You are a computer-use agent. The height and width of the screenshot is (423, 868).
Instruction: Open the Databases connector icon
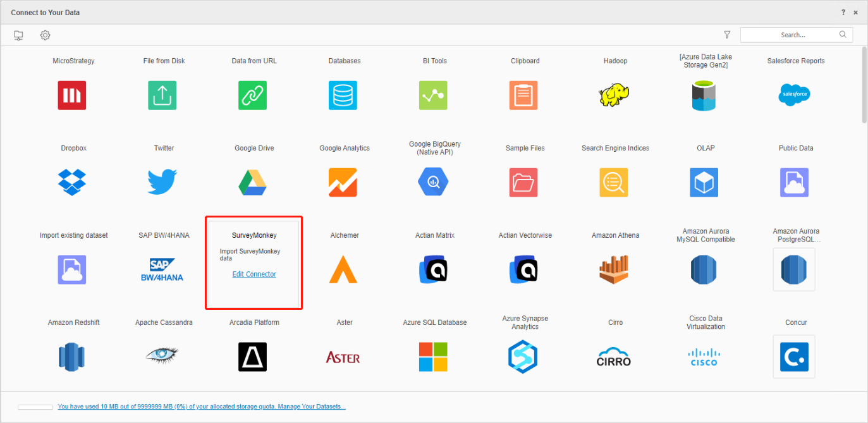pyautogui.click(x=343, y=95)
